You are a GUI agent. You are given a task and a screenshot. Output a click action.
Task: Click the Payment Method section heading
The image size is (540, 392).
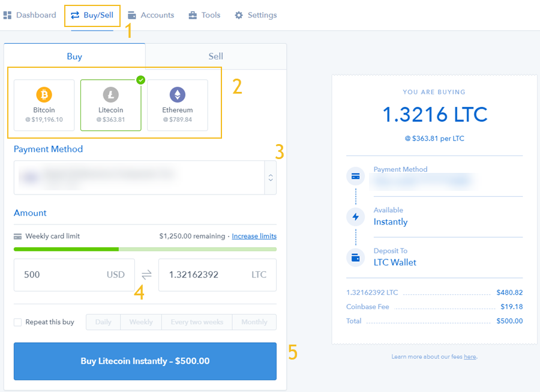point(48,149)
